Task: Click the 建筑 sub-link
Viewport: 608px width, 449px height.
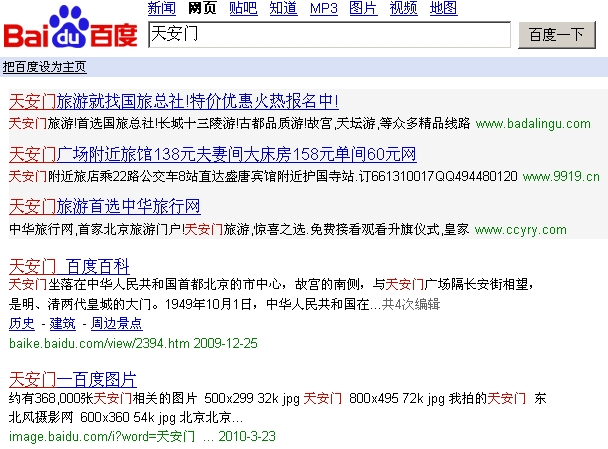Action: click(x=63, y=323)
